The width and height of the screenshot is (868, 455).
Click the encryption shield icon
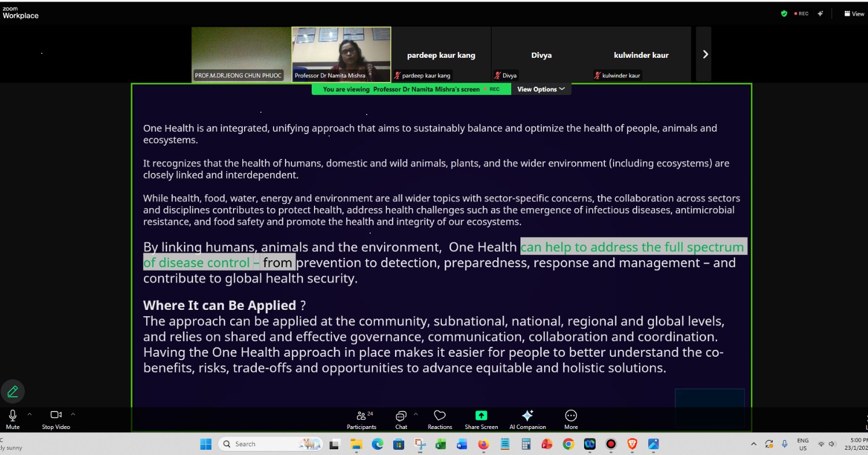(x=784, y=14)
